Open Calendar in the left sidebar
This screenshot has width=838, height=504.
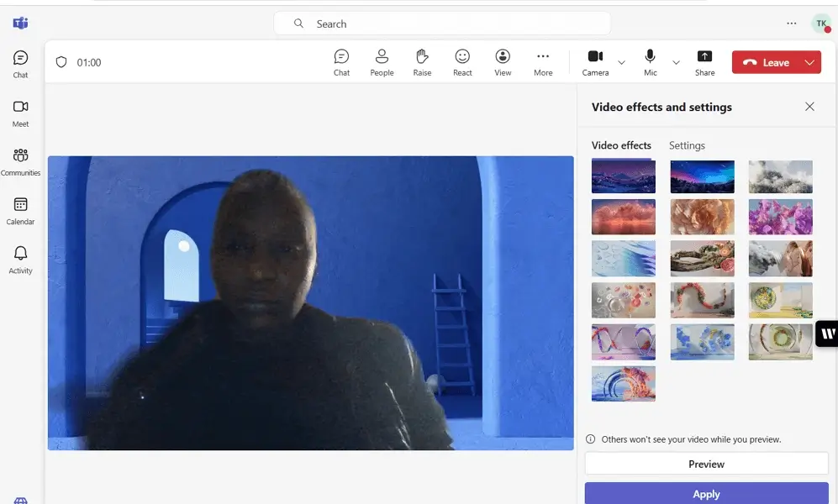[x=20, y=210]
